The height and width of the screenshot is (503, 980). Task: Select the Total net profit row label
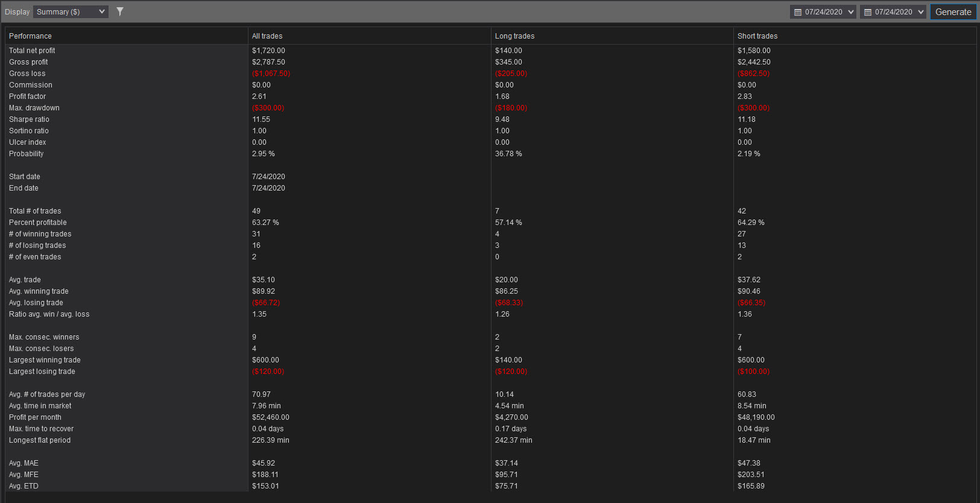click(x=32, y=51)
